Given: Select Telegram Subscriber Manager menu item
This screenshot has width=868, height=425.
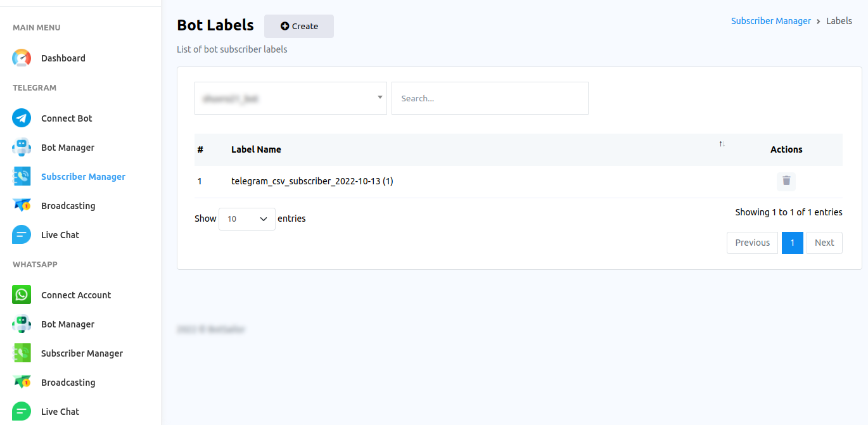Looking at the screenshot, I should [83, 177].
